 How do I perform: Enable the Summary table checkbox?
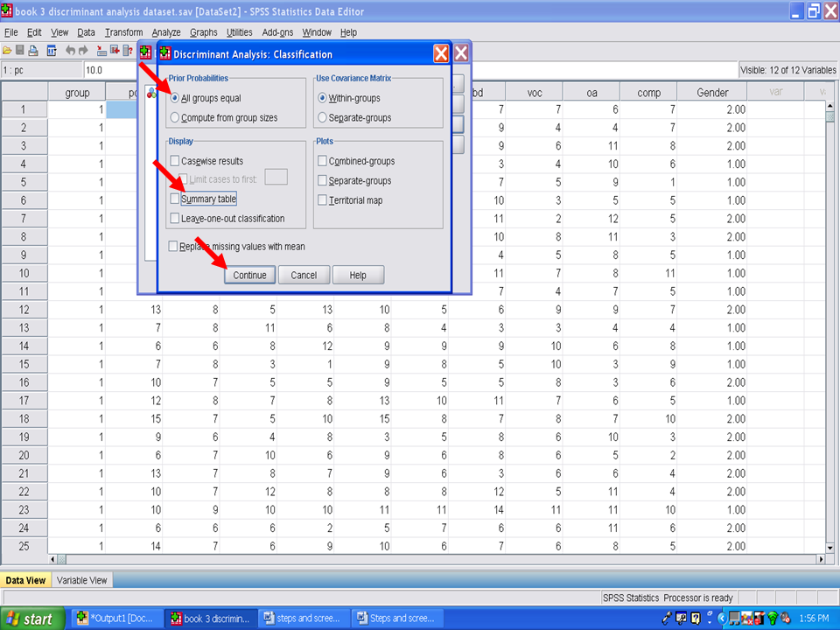pyautogui.click(x=175, y=199)
